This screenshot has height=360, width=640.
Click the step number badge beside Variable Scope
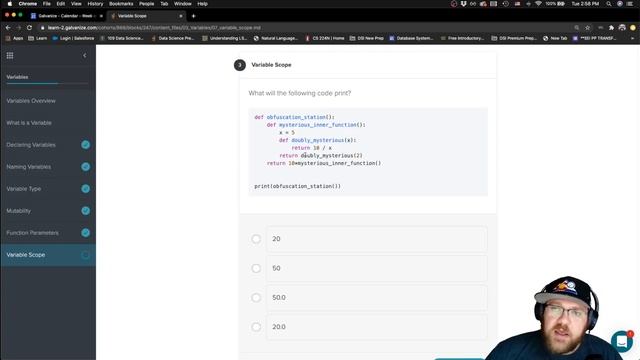coord(240,65)
